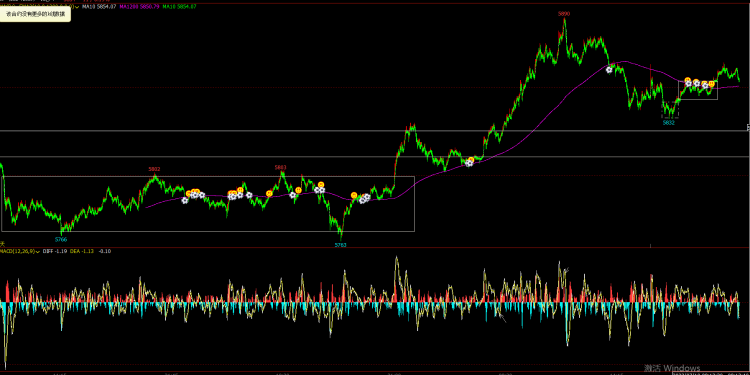Click the 5763 low price label
The height and width of the screenshot is (375, 750).
340,244
